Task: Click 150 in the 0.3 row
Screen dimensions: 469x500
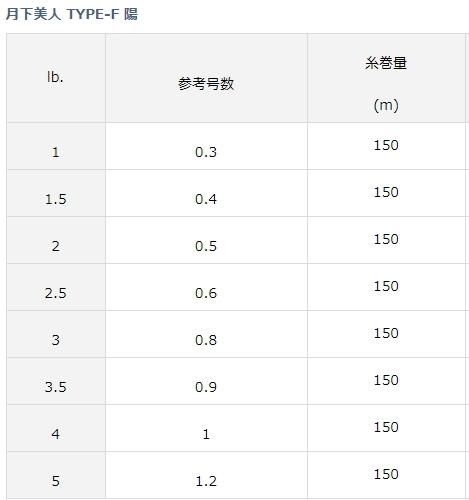Action: [x=386, y=145]
